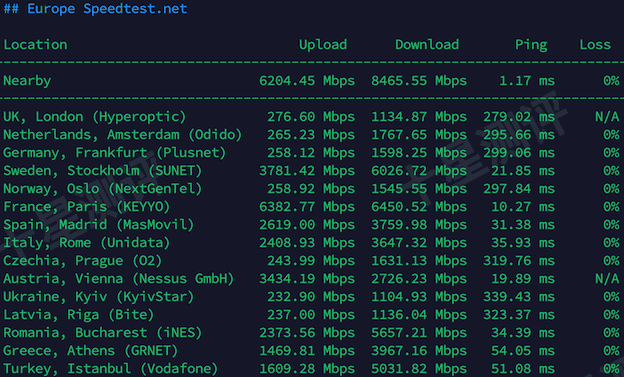Click Frankfurt upload value 258.12 Mbps

pyautogui.click(x=311, y=152)
